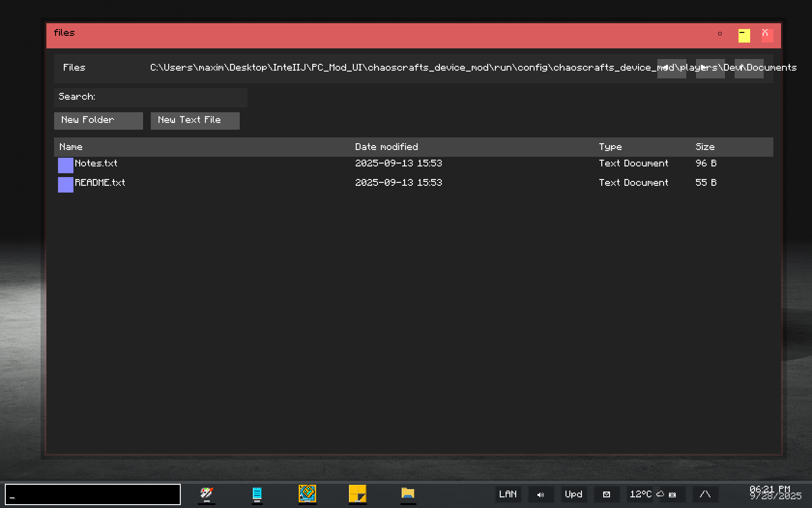Create a file with New Text File
Image resolution: width=812 pixels, height=508 pixels.
195,120
